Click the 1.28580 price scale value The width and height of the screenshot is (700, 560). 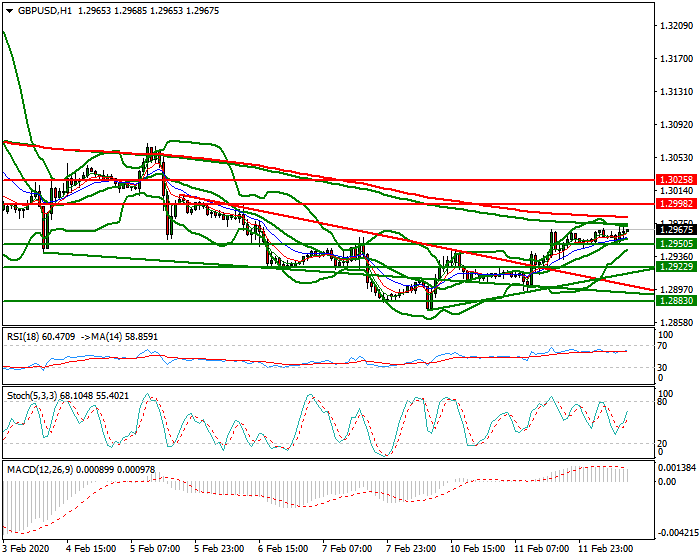[676, 322]
